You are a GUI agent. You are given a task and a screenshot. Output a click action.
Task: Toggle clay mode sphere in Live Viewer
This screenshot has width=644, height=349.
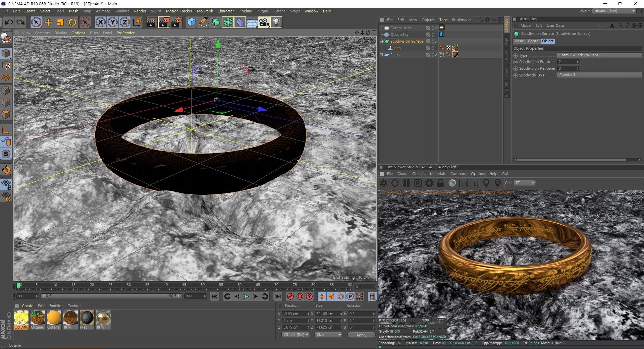pyautogui.click(x=452, y=183)
